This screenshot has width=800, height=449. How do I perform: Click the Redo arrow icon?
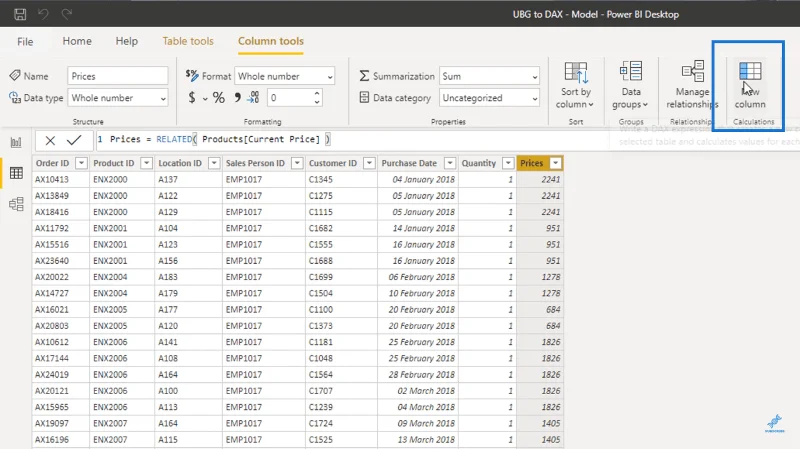[67, 14]
